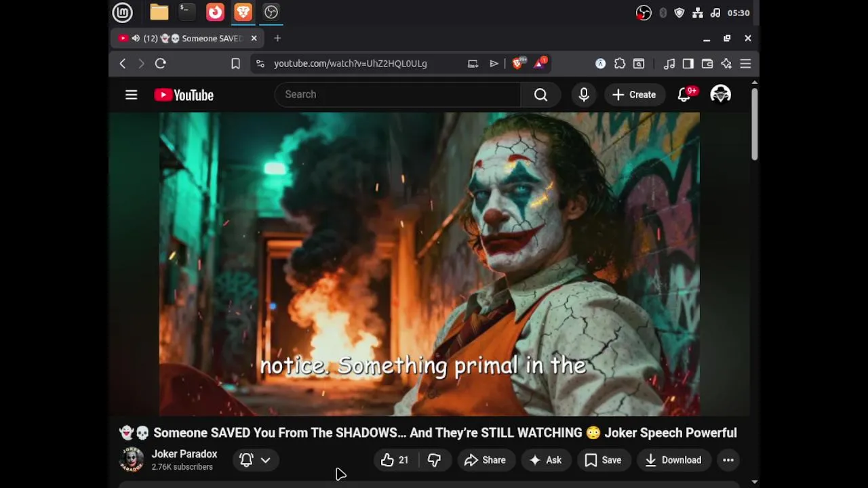Open YouTube notifications bell
The width and height of the screenshot is (868, 488).
click(x=685, y=95)
